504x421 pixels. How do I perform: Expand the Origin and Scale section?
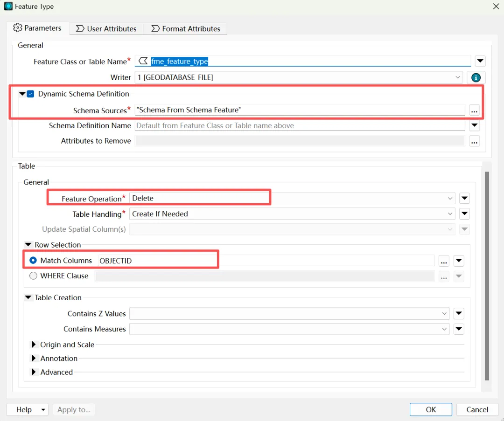coord(34,345)
